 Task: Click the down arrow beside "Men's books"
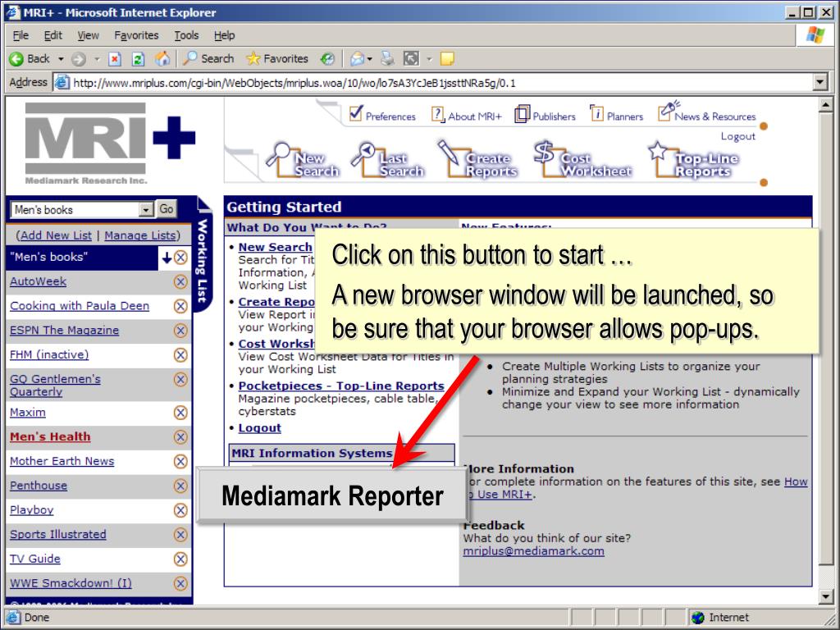pyautogui.click(x=167, y=258)
